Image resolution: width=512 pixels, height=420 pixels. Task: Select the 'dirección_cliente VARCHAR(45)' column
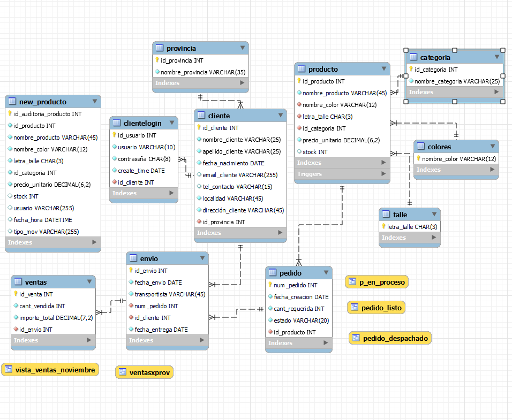tap(240, 210)
